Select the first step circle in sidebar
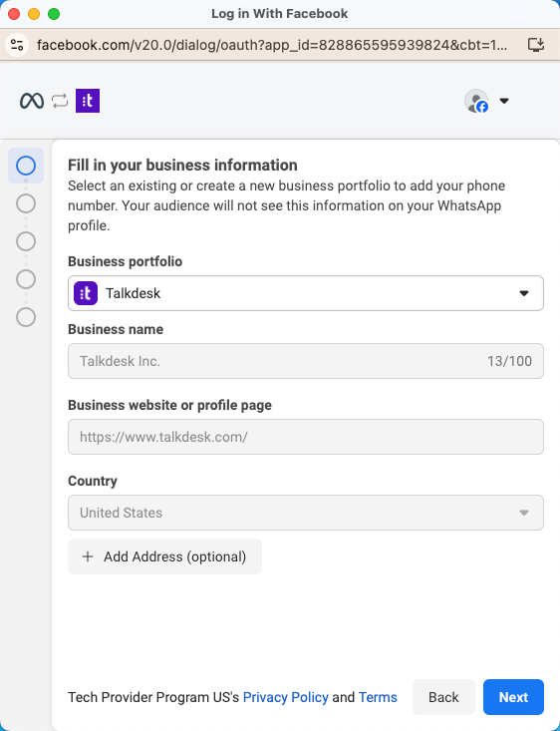 coord(26,166)
